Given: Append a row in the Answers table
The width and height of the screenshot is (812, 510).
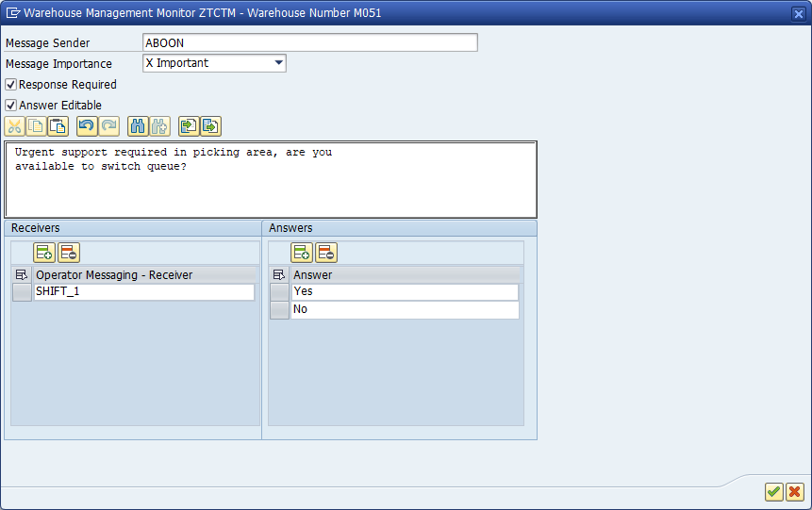Looking at the screenshot, I should point(302,253).
